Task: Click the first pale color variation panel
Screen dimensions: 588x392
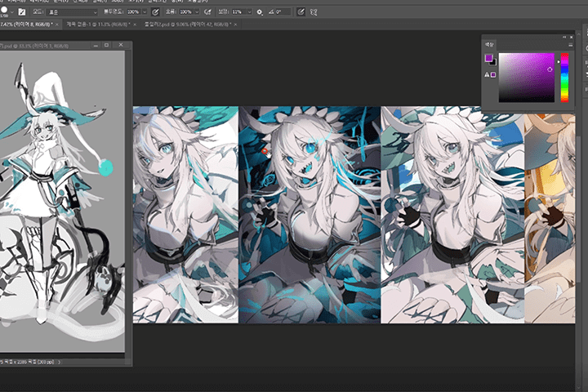Action: tap(185, 215)
